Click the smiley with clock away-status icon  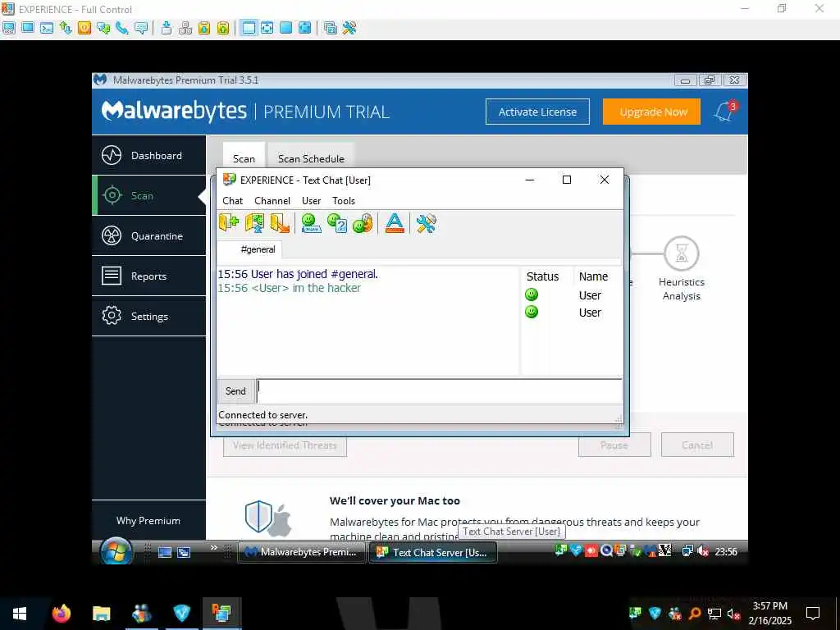point(362,222)
